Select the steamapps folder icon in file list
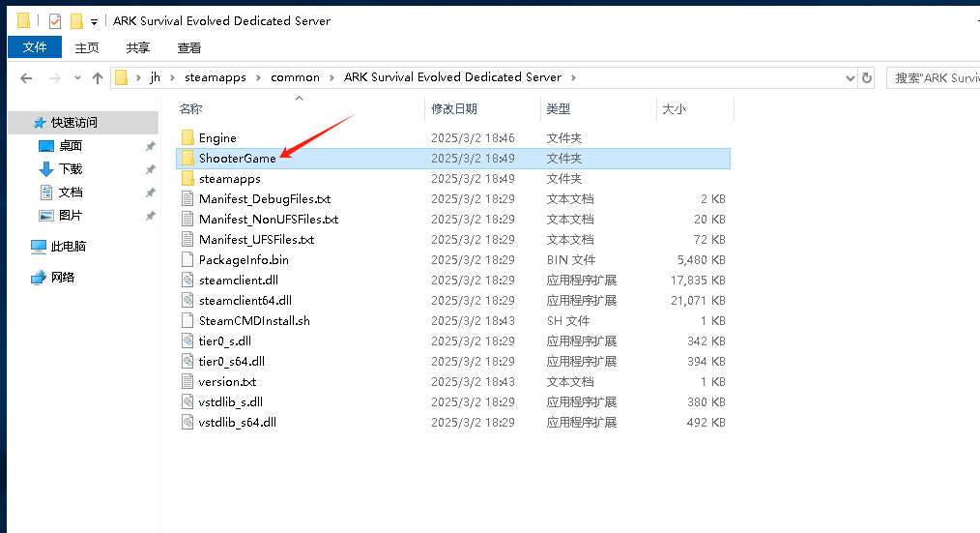Screen dimensions: 980x533 (187, 178)
